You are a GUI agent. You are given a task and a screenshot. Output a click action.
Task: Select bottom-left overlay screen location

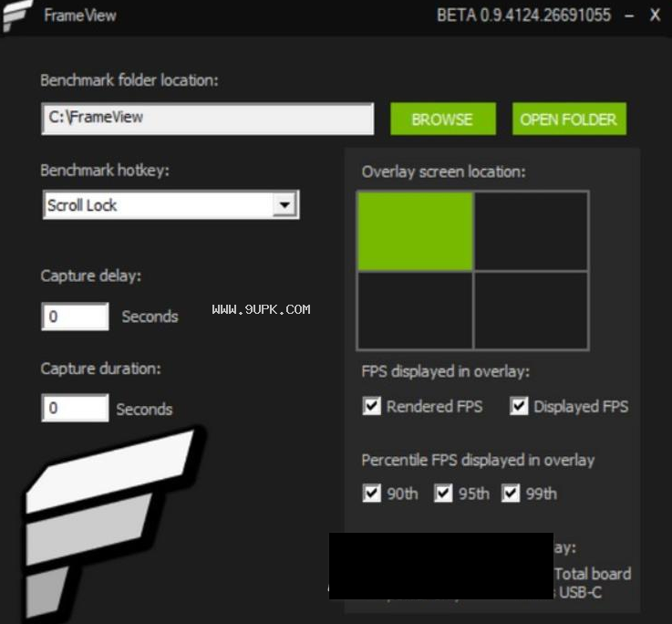[x=415, y=310]
